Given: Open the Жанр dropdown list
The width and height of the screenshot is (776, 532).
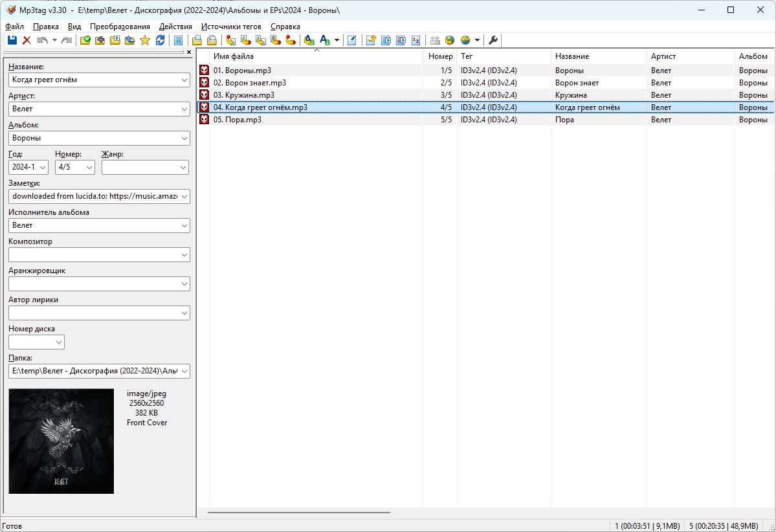Looking at the screenshot, I should click(182, 168).
